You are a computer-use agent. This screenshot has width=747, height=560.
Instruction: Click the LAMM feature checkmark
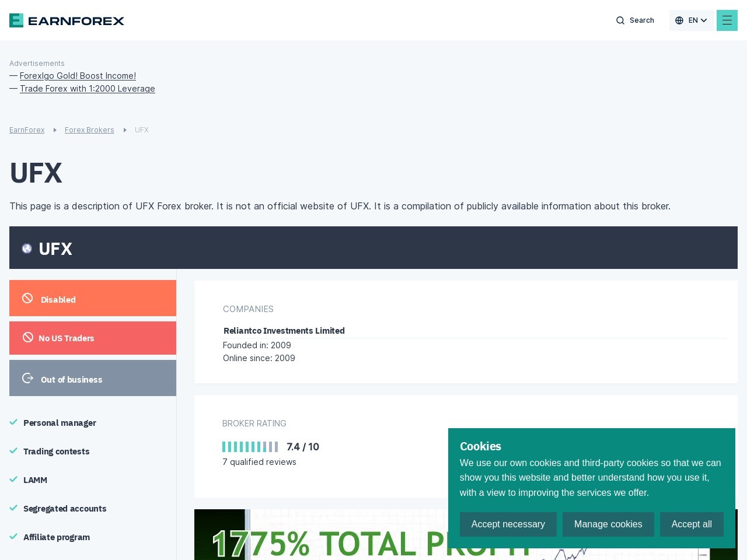[13, 480]
